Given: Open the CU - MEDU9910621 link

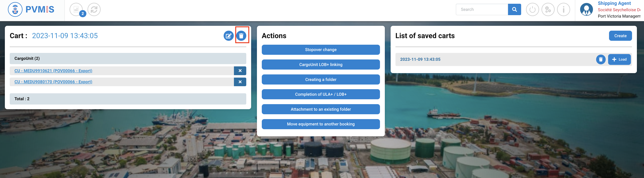Looking at the screenshot, I should coord(53,71).
